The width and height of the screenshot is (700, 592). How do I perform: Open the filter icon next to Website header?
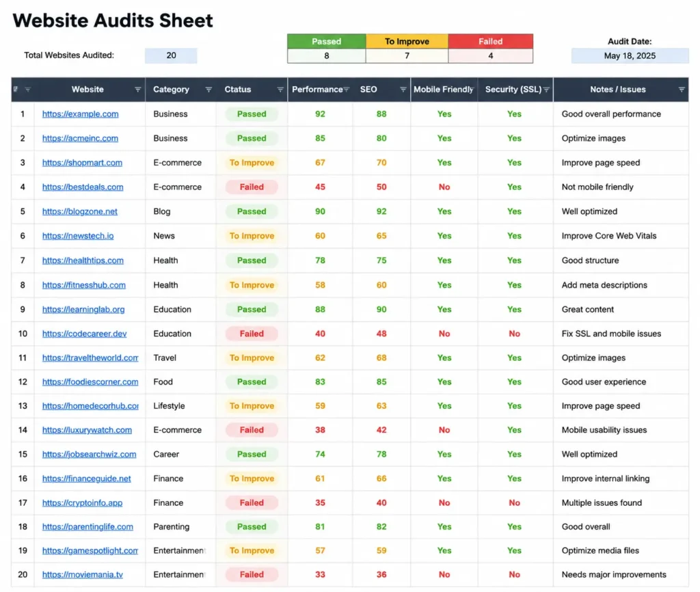[138, 90]
